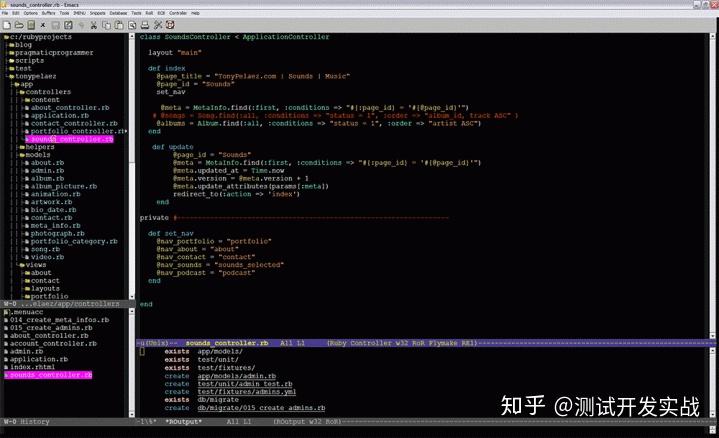This screenshot has width=719, height=438.
Task: Click the Kill Buffer X toolbar icon
Action: tap(43, 25)
